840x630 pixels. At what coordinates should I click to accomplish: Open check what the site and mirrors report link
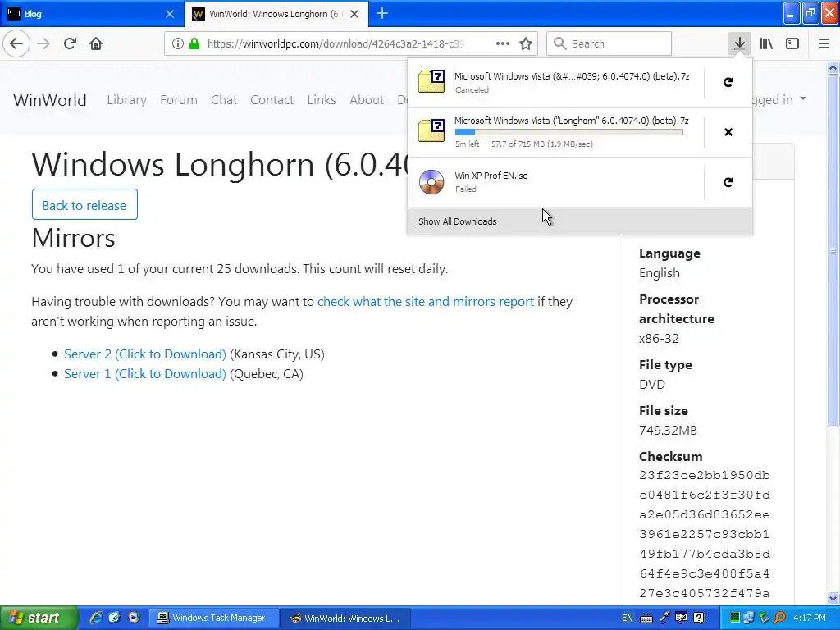point(426,302)
